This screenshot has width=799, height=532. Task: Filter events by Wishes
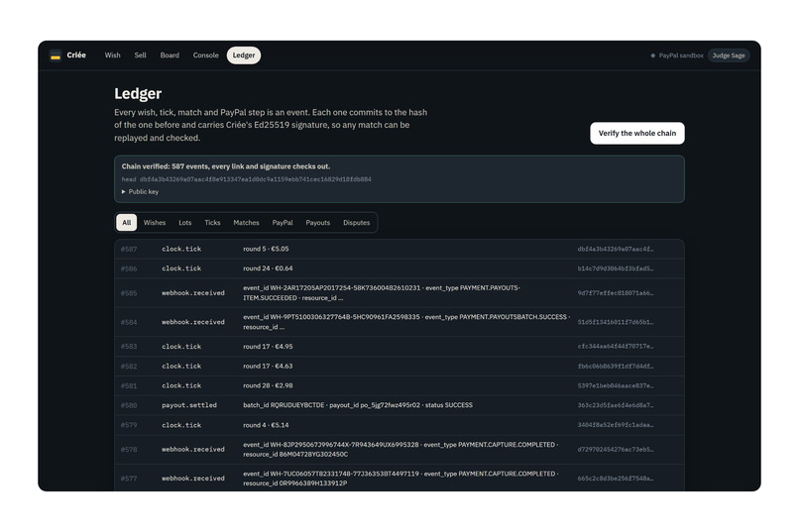coord(155,223)
